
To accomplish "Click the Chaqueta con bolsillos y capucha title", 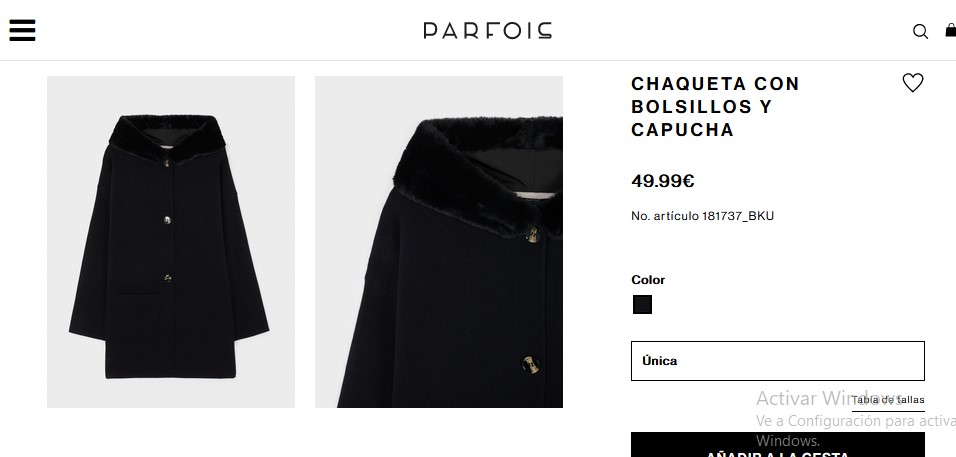I will pyautogui.click(x=715, y=107).
